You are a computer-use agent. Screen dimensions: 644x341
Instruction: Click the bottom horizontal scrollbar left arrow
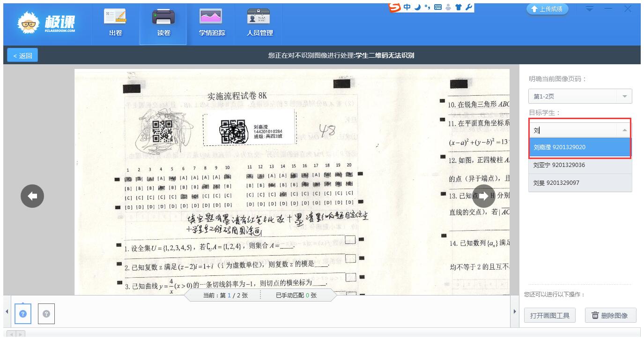[x=11, y=334]
